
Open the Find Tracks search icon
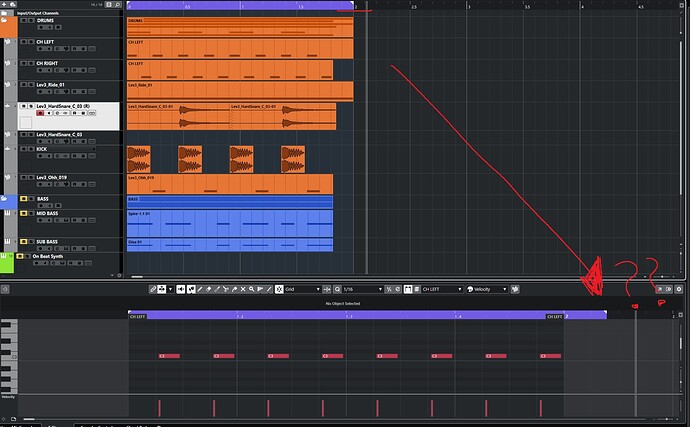pyautogui.click(x=117, y=4)
